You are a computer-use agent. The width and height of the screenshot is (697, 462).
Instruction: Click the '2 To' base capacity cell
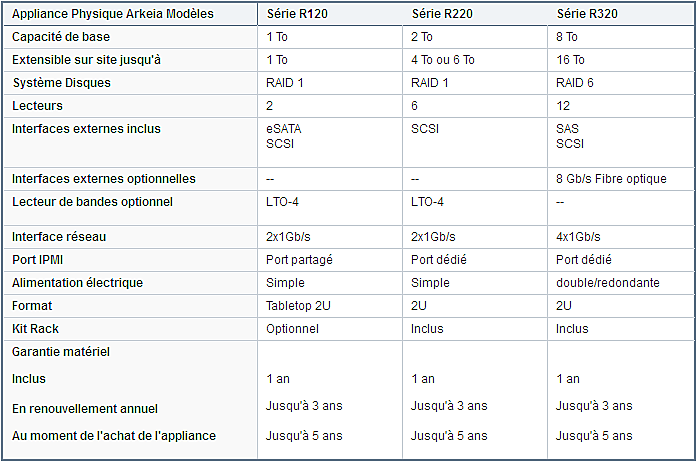(422, 37)
